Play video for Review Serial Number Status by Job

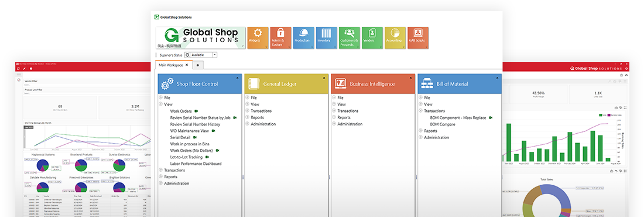(x=235, y=117)
